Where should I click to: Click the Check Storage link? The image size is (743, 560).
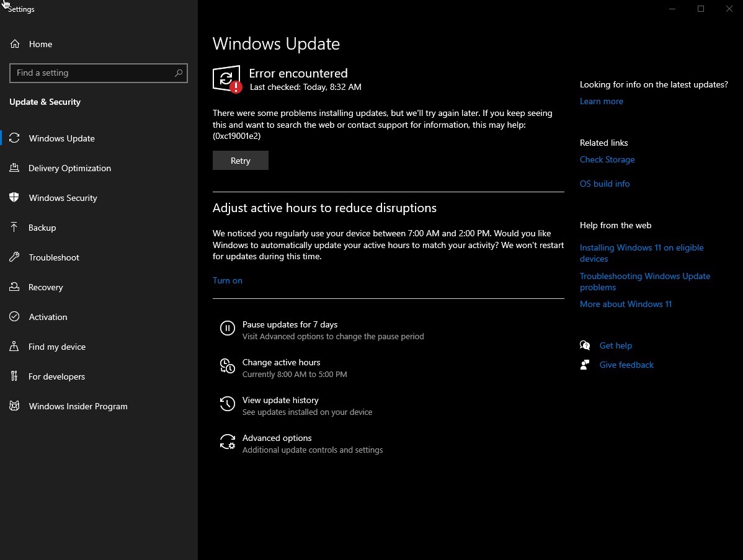tap(607, 159)
